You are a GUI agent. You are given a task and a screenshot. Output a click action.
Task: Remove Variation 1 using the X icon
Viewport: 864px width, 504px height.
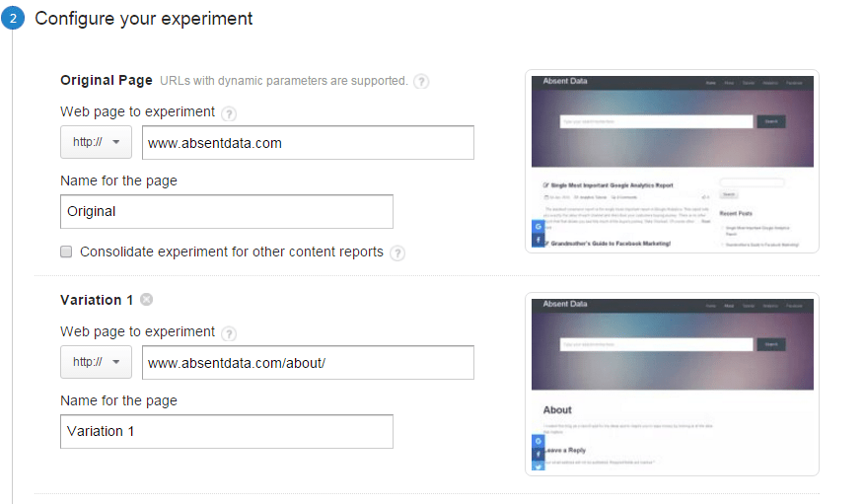point(147,300)
